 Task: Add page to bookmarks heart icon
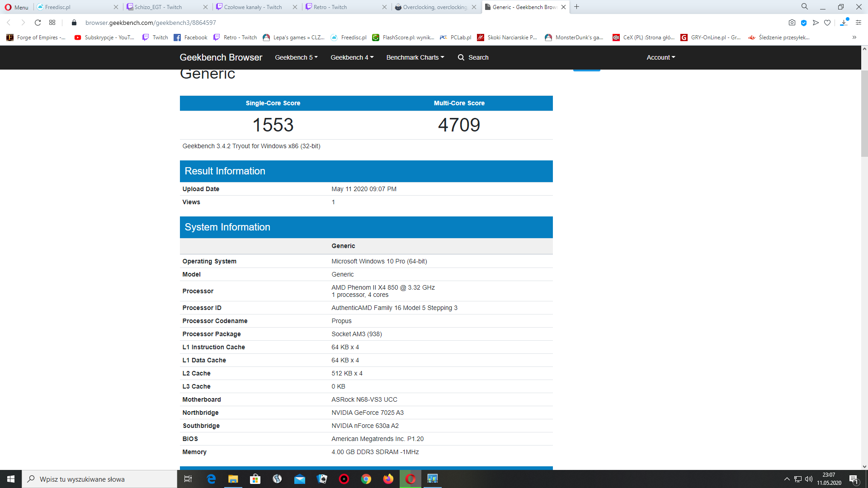coord(827,23)
